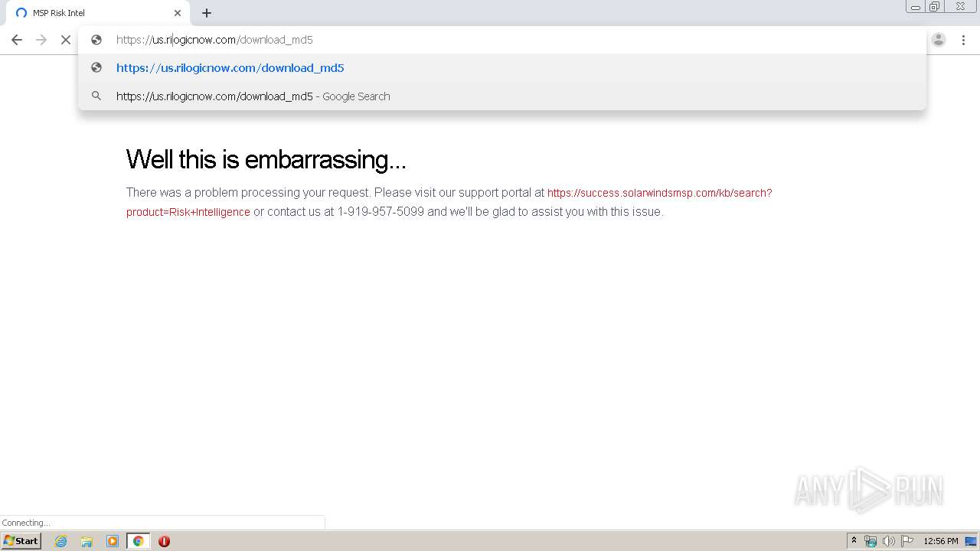Click the magnifier icon of search suggestion
This screenshot has height=551, width=980.
[x=96, y=96]
